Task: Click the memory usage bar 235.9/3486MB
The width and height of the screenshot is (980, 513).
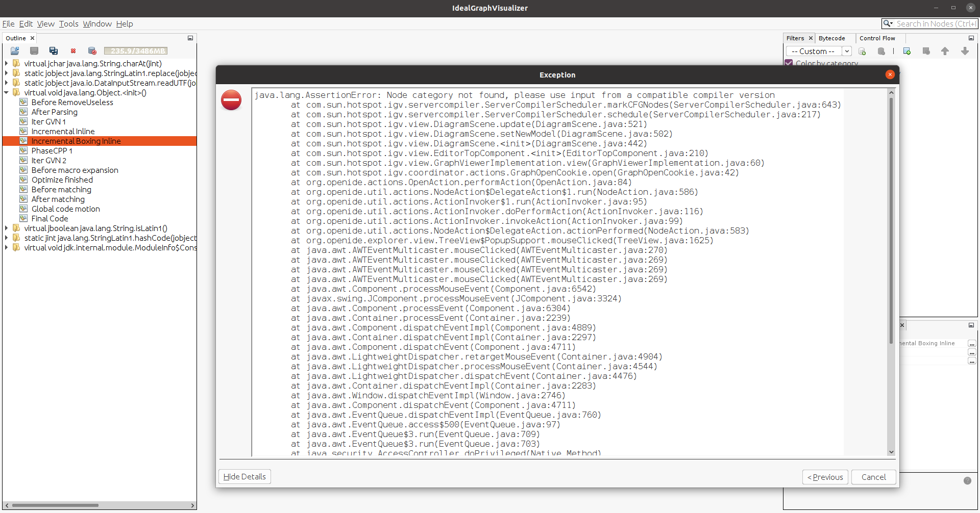Action: click(x=136, y=51)
